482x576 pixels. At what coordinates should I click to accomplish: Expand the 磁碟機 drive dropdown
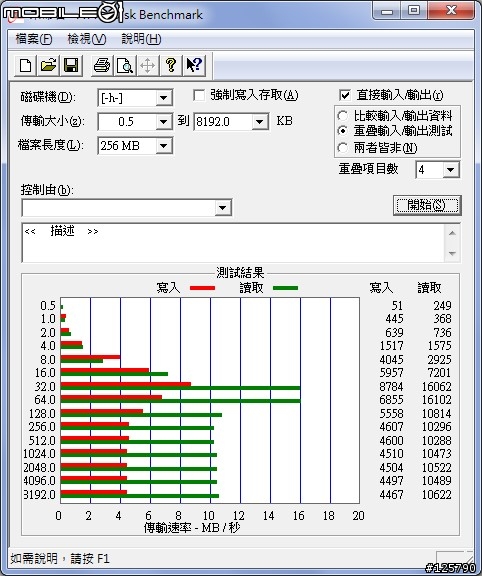point(163,98)
